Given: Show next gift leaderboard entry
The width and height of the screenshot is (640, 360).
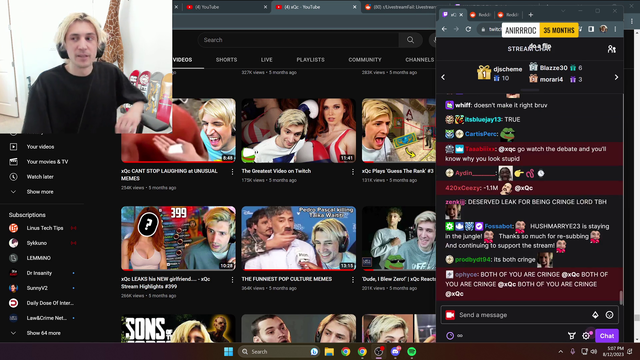Looking at the screenshot, I should pos(616,77).
